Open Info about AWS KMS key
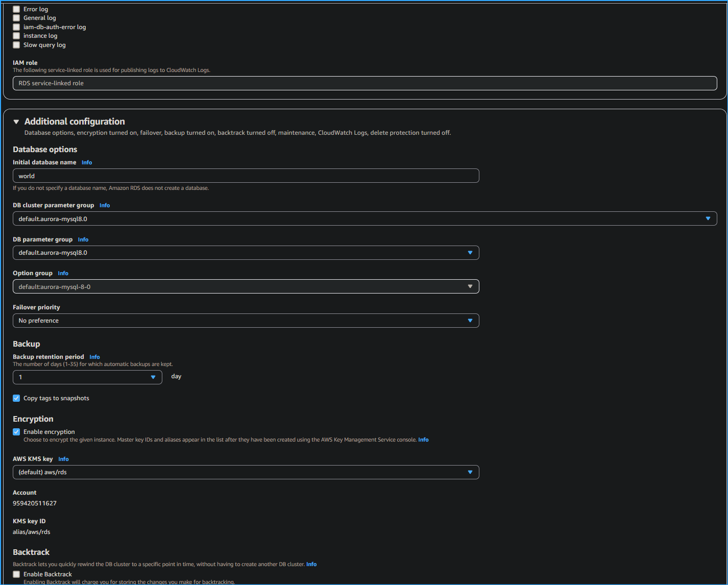Image resolution: width=728 pixels, height=585 pixels. [63, 458]
